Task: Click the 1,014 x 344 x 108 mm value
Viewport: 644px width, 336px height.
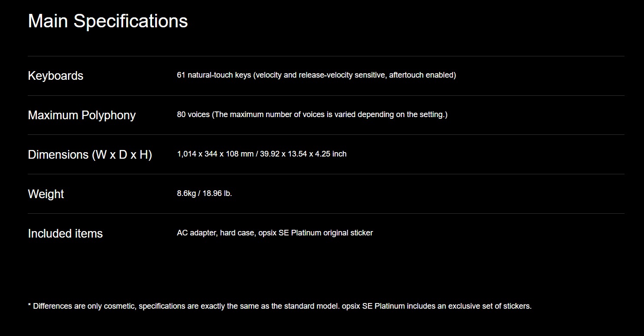Action: point(215,154)
